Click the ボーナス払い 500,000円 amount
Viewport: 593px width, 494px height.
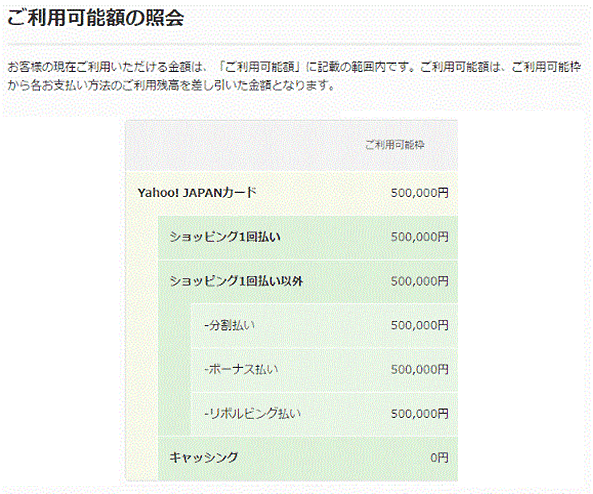(x=420, y=370)
